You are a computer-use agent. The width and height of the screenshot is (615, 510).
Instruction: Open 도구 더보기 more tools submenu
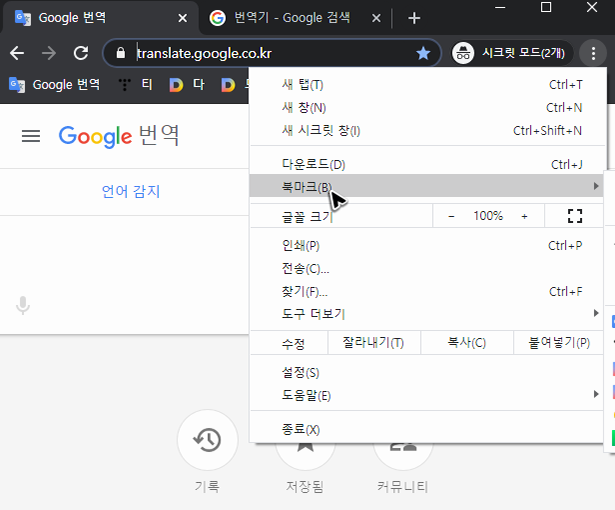click(427, 313)
